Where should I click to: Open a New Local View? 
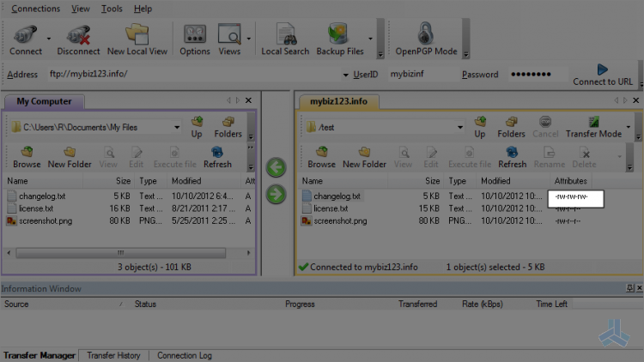137,39
